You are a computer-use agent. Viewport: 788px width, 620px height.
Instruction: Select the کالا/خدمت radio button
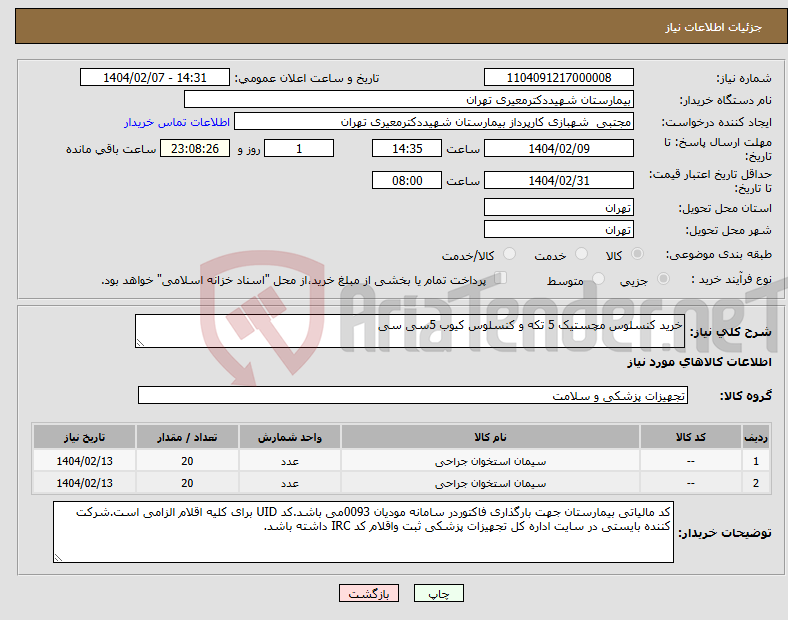[510, 254]
